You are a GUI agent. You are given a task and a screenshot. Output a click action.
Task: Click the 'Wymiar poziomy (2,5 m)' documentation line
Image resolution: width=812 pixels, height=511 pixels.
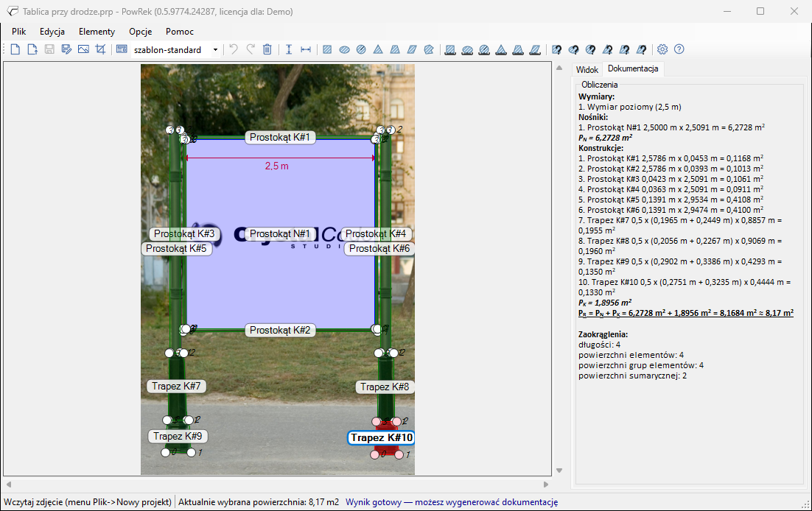[x=630, y=108]
